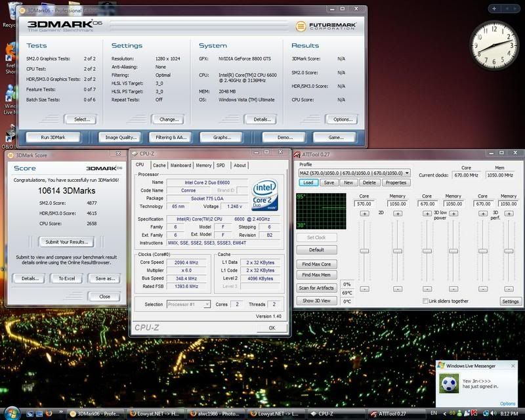The width and height of the screenshot is (525, 420).
Task: Click the volume speaker tray icon
Action: (493, 413)
